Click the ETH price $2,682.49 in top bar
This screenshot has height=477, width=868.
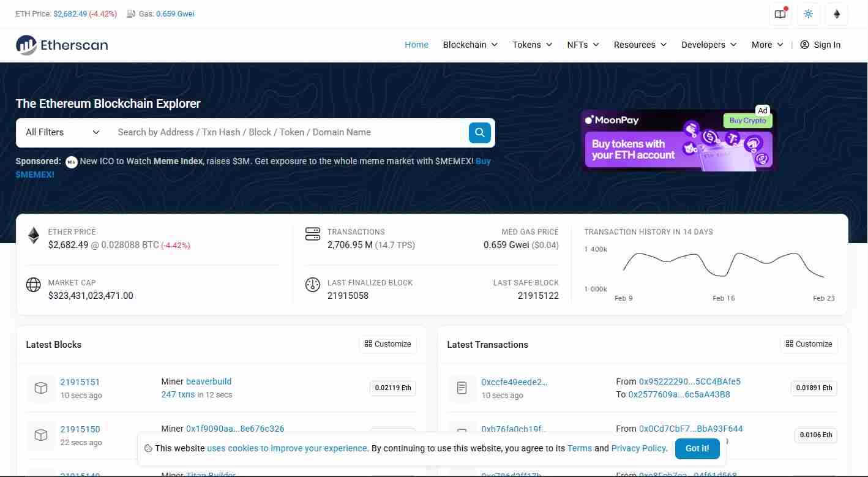[70, 14]
